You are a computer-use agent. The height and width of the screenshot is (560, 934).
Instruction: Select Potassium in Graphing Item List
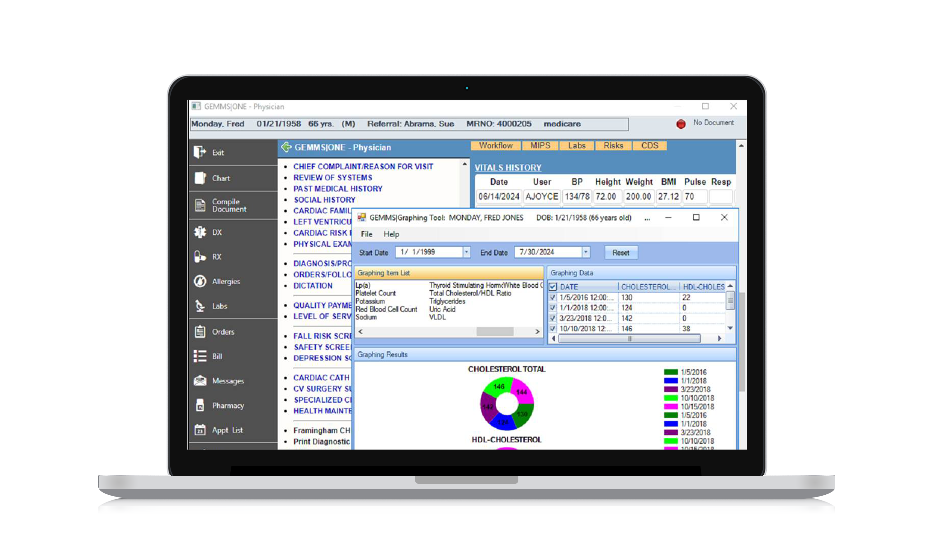coord(370,301)
